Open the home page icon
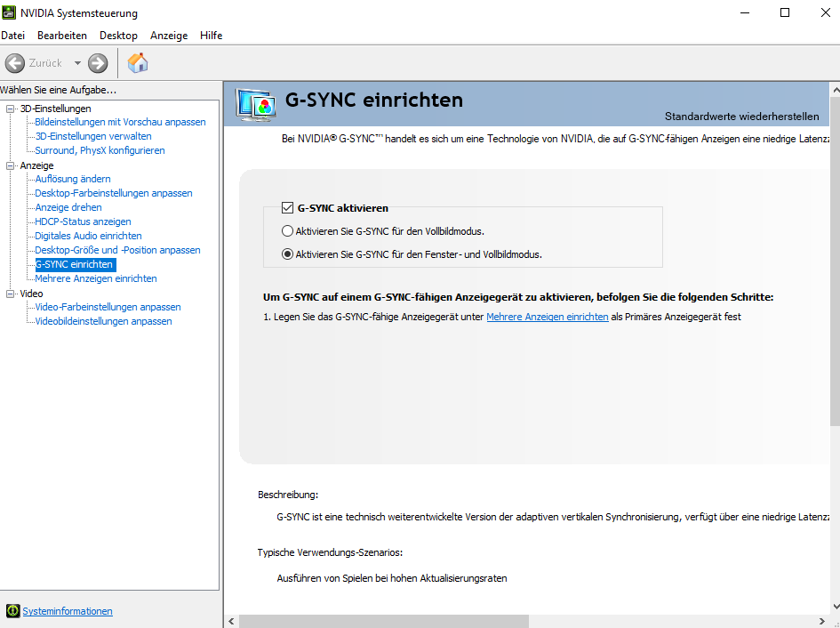 pos(138,63)
